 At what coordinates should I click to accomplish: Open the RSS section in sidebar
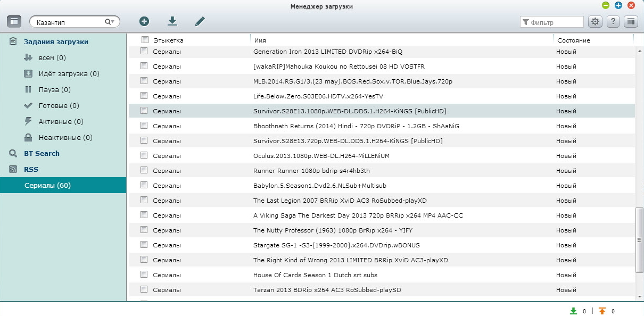pyautogui.click(x=31, y=169)
